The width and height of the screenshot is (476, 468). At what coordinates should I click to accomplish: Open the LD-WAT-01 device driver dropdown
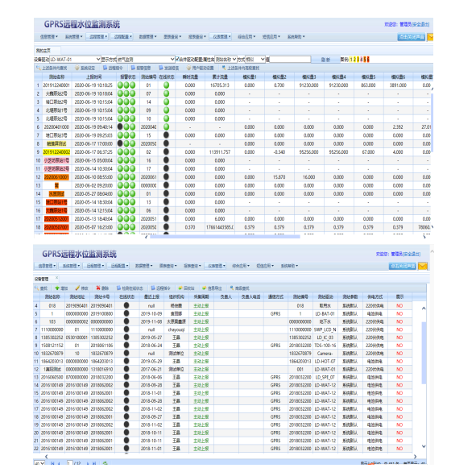click(x=75, y=60)
